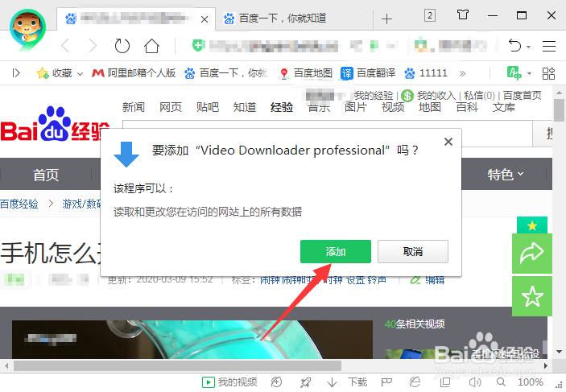Open 私信(0) link

(x=479, y=96)
